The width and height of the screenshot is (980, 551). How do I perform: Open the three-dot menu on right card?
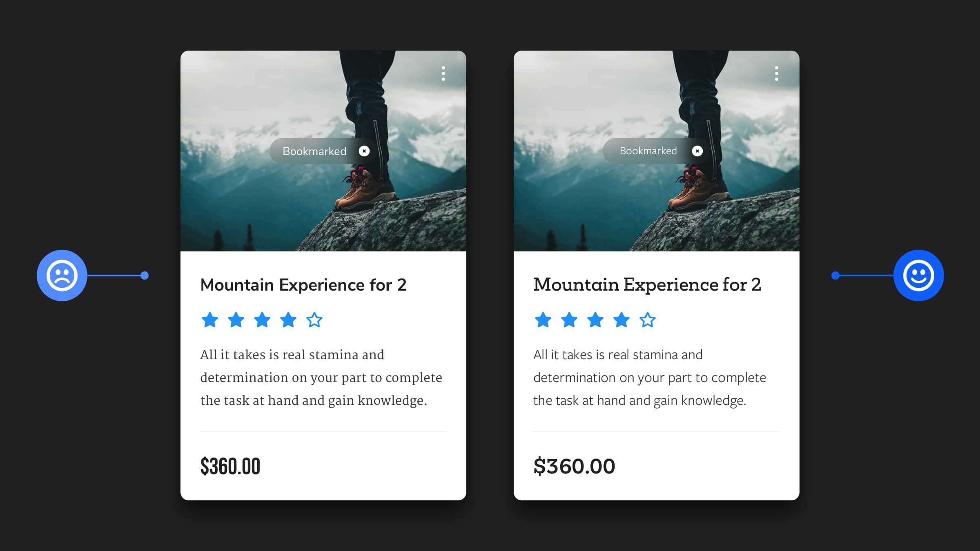(x=777, y=73)
